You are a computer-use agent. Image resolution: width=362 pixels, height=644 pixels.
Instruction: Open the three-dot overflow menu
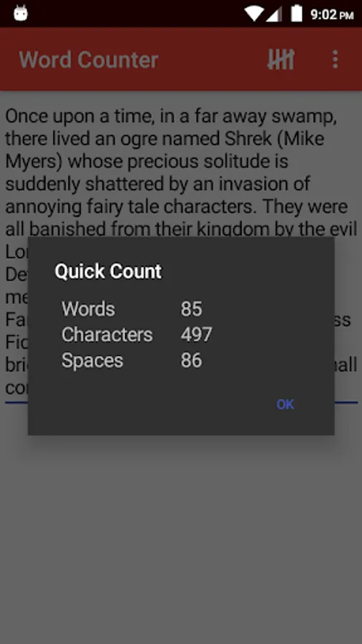[336, 59]
